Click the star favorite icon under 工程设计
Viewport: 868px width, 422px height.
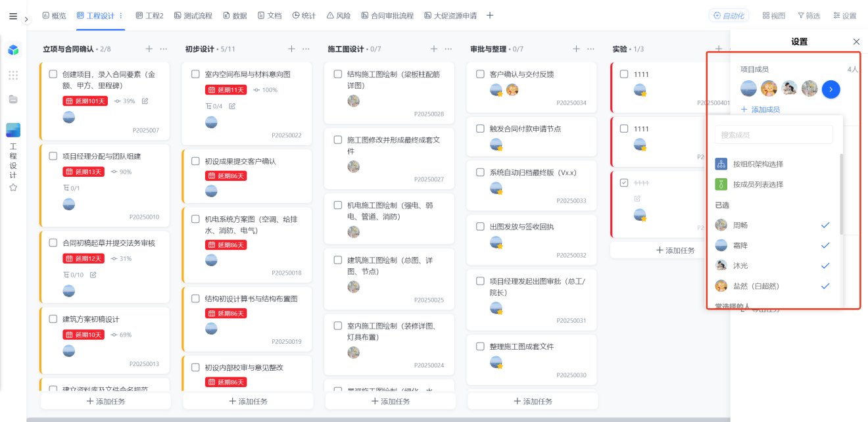13,187
